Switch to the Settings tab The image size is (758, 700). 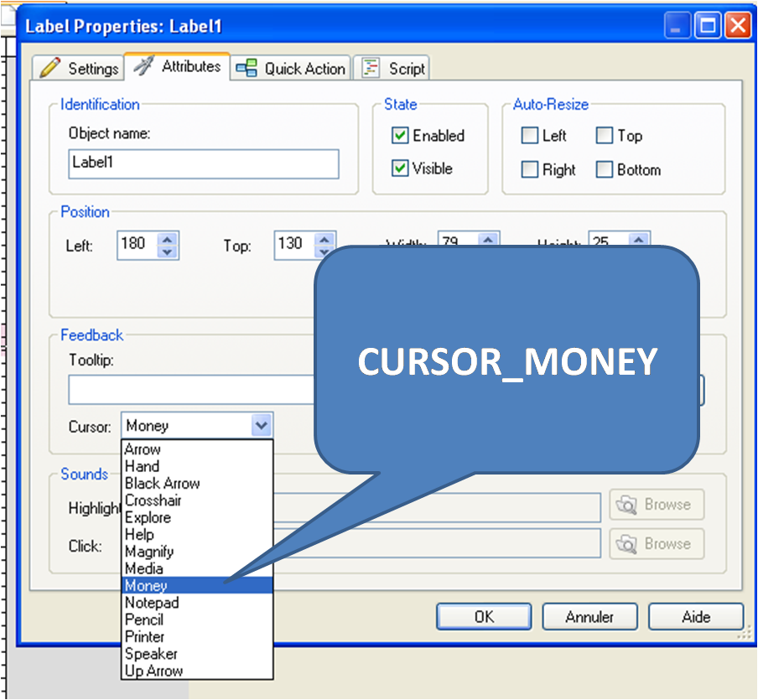(x=80, y=68)
